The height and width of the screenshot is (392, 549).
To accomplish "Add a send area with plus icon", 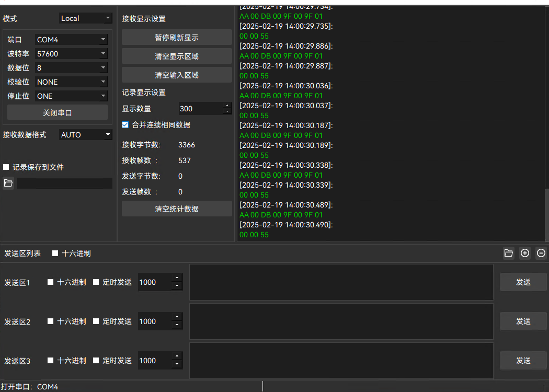I will 525,253.
